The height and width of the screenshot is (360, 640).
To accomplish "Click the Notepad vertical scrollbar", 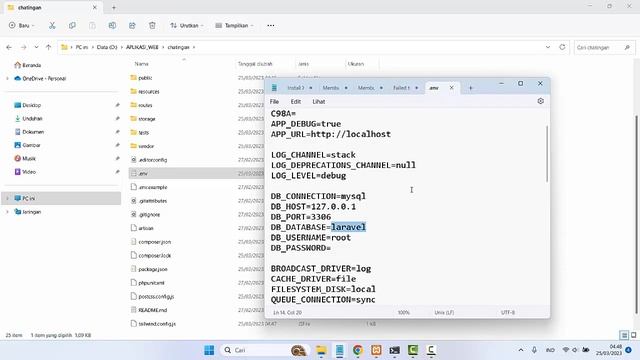I will [x=547, y=153].
